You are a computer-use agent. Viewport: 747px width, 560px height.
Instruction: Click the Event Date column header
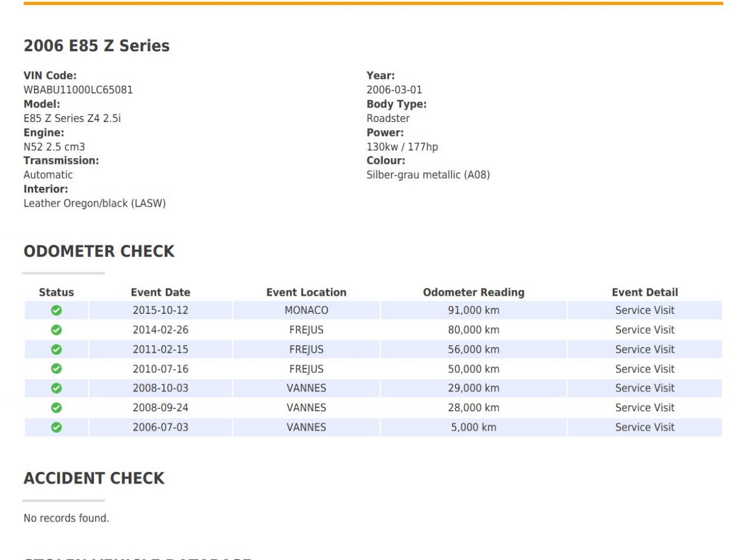click(160, 292)
